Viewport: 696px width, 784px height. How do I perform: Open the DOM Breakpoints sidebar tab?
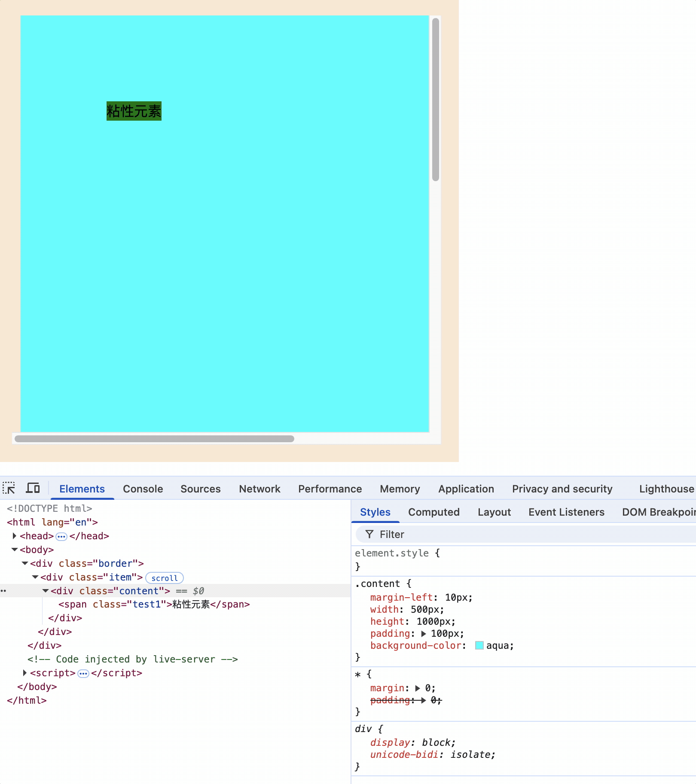[659, 512]
